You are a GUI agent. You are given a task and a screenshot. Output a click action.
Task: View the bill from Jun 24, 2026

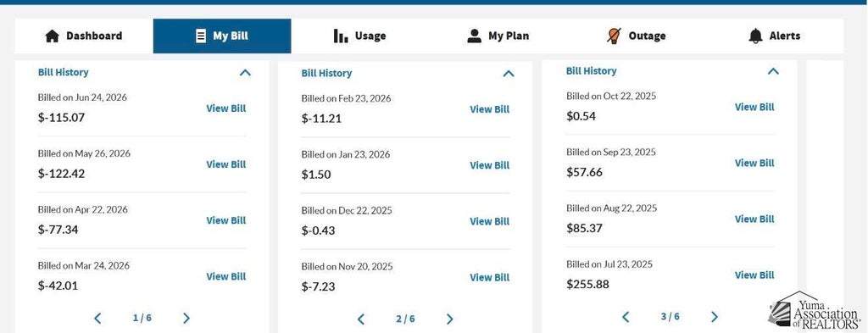click(x=225, y=108)
